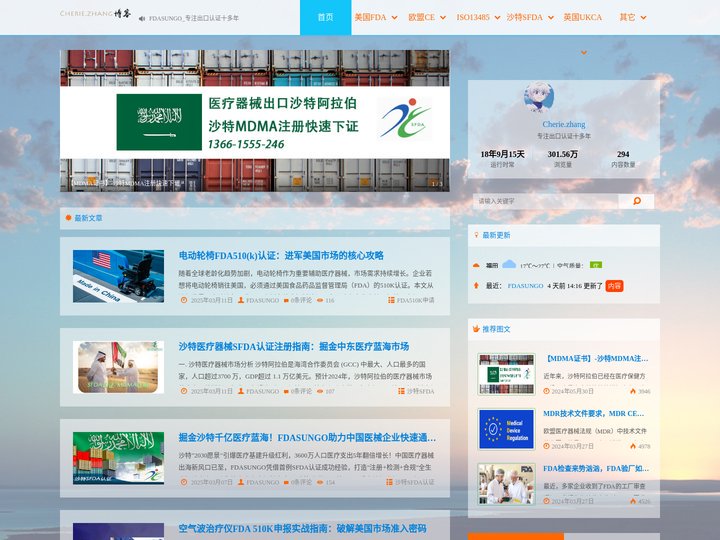Open the Cherie.zhang profile name link

[x=563, y=124]
